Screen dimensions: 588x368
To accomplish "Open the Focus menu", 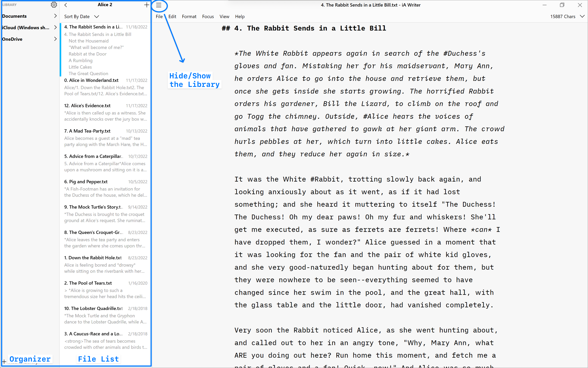I will point(208,16).
